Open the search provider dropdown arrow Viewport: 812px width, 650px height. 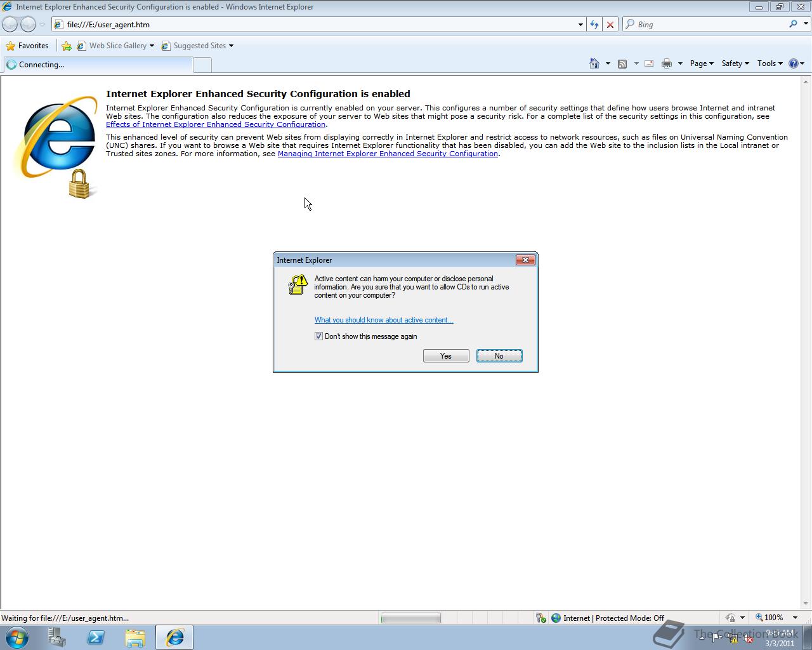tap(806, 25)
